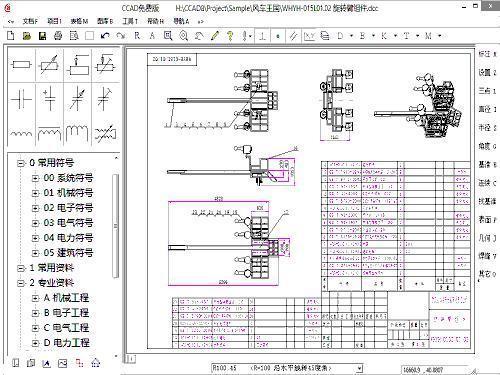Viewport: 500px width, 375px height.
Task: Click the open folder icon
Action: (x=27, y=36)
